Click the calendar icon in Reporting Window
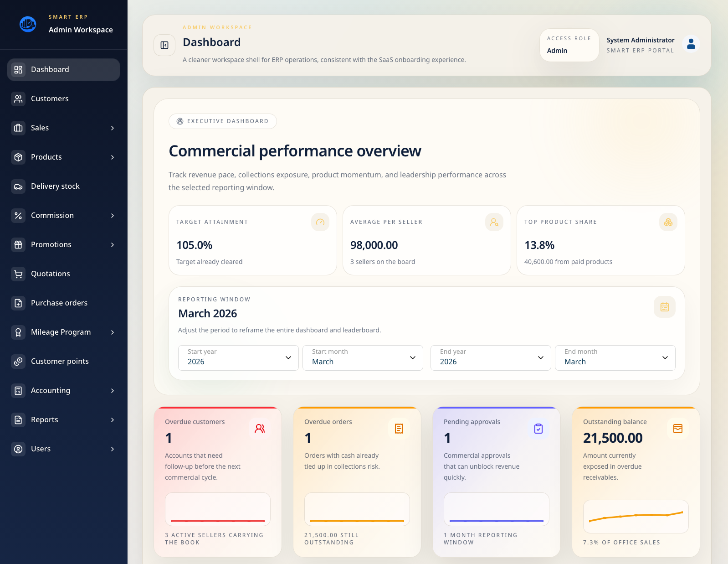The height and width of the screenshot is (564, 728). coord(664,307)
